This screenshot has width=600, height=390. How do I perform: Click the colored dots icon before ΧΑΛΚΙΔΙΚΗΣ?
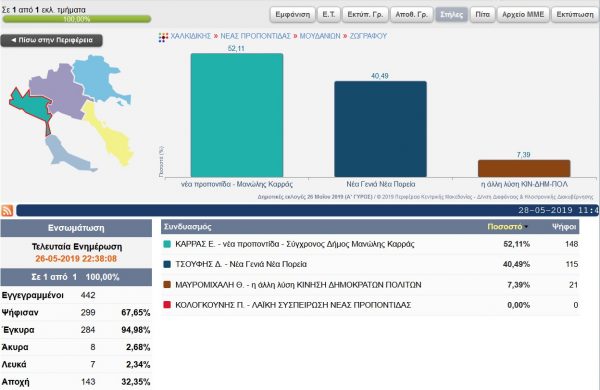(x=163, y=37)
